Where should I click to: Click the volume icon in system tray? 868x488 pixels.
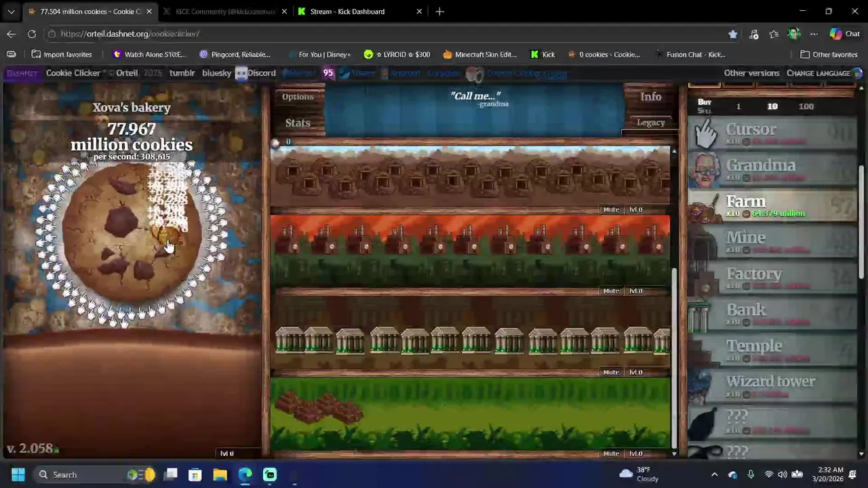783,474
